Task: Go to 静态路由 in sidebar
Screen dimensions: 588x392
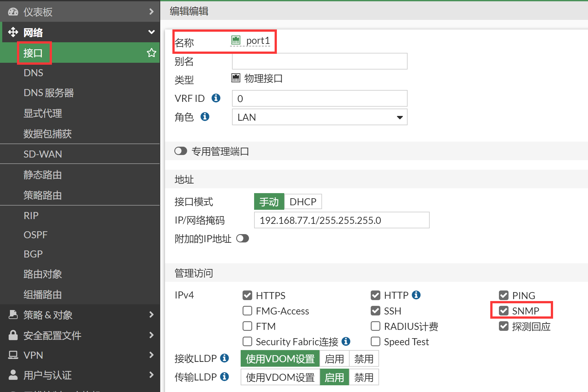Action: tap(43, 175)
